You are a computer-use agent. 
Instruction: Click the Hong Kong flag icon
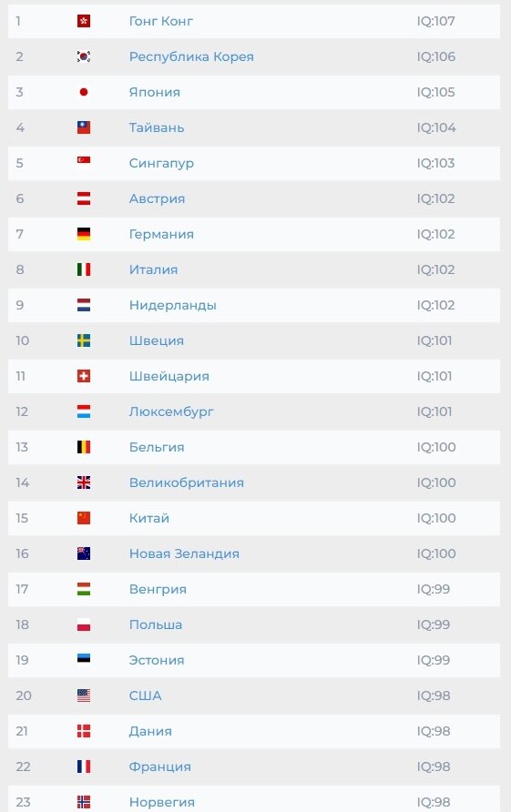coord(84,21)
